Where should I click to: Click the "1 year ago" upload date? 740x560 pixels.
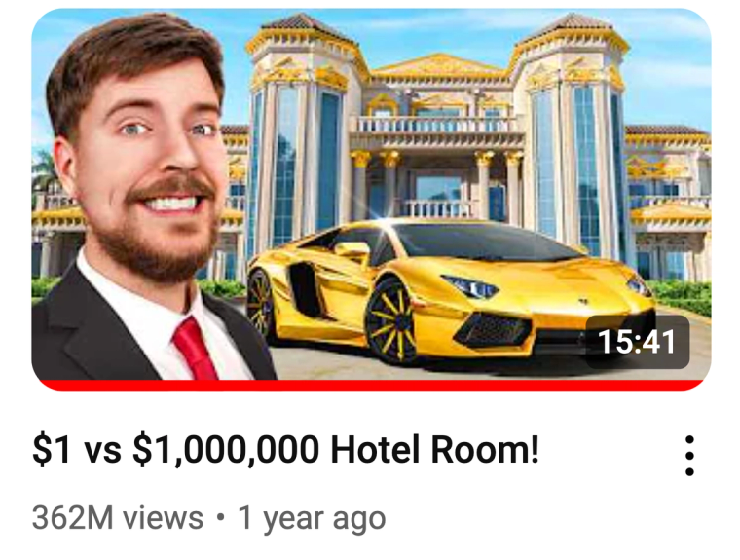pos(312,519)
